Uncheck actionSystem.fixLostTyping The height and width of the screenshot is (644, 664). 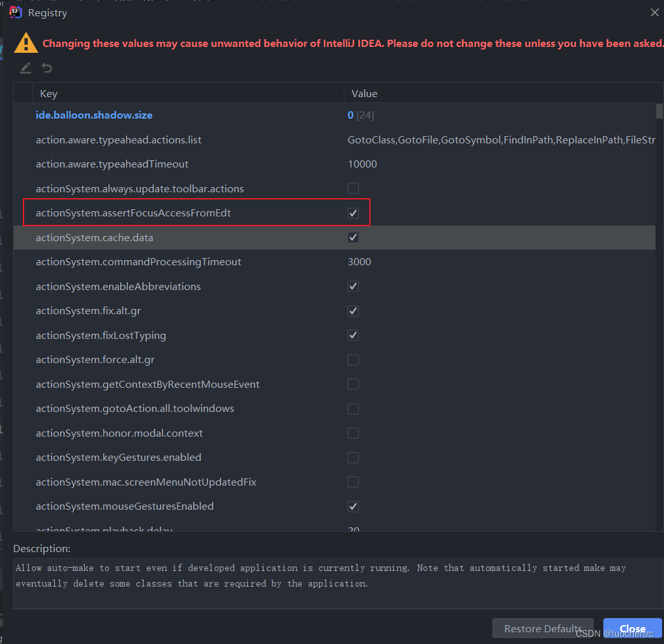pyautogui.click(x=353, y=335)
